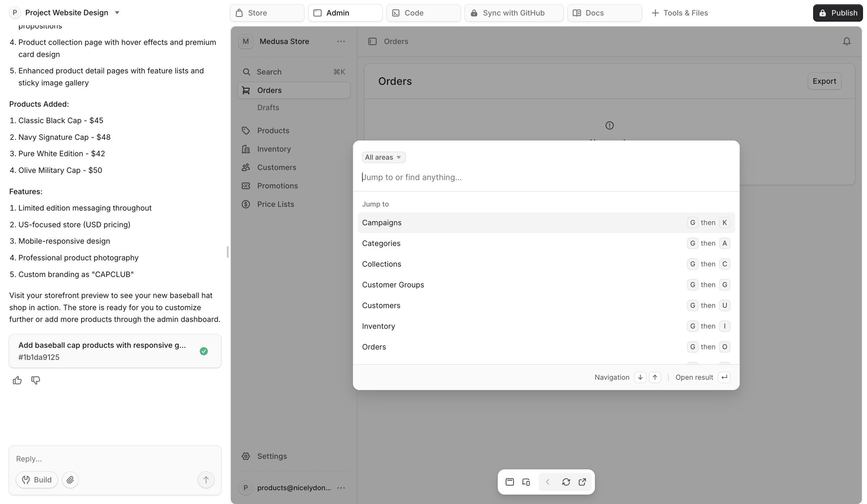The height and width of the screenshot is (504, 867).
Task: Select Categories in the Jump to list
Action: click(x=546, y=243)
